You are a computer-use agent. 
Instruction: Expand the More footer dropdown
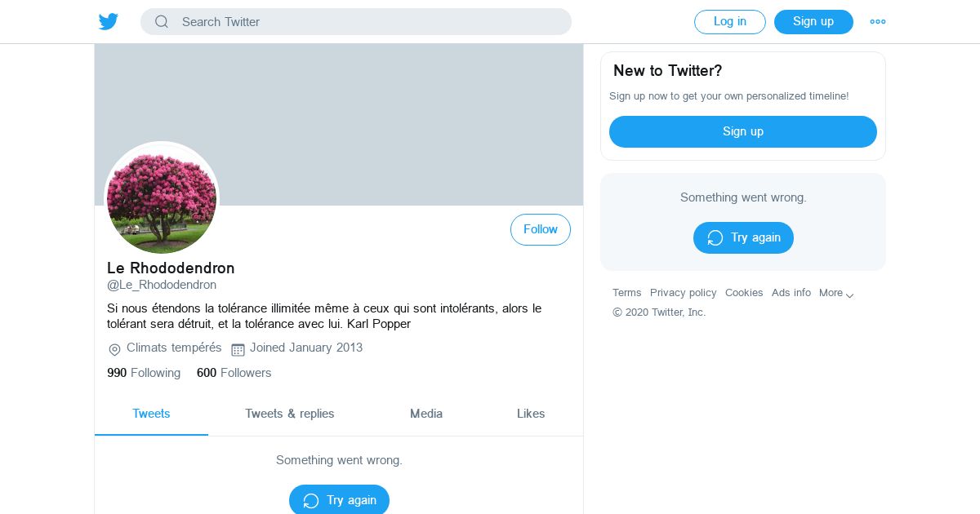coord(836,293)
